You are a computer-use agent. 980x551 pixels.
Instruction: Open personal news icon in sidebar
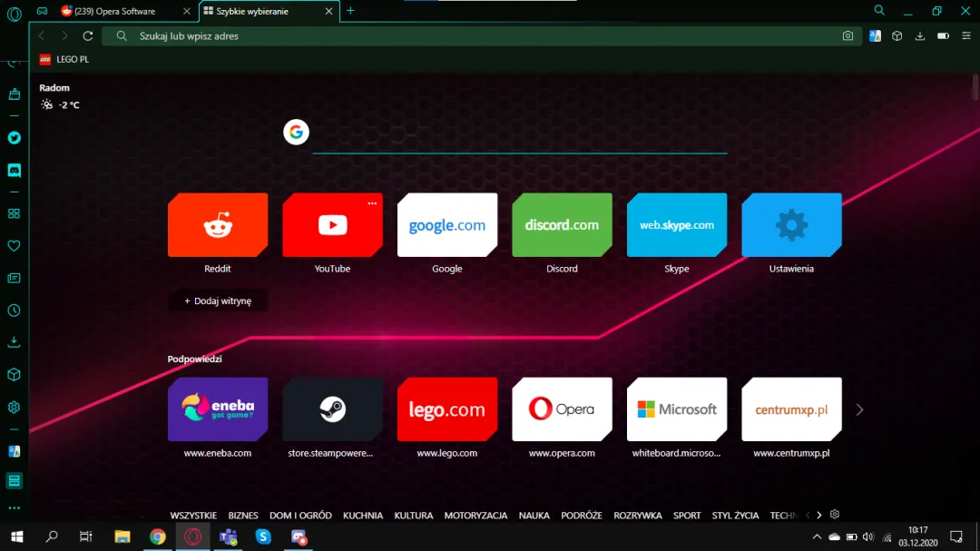[x=14, y=279]
